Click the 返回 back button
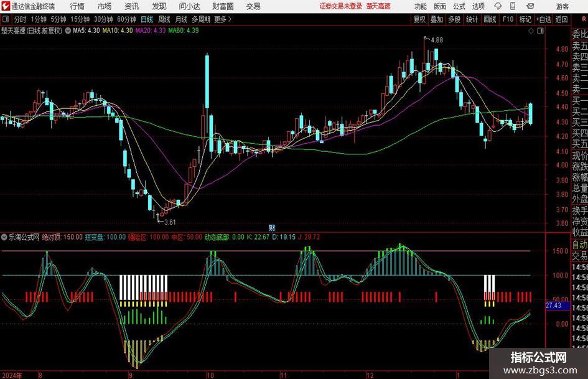The height and width of the screenshot is (379, 588). [561, 19]
